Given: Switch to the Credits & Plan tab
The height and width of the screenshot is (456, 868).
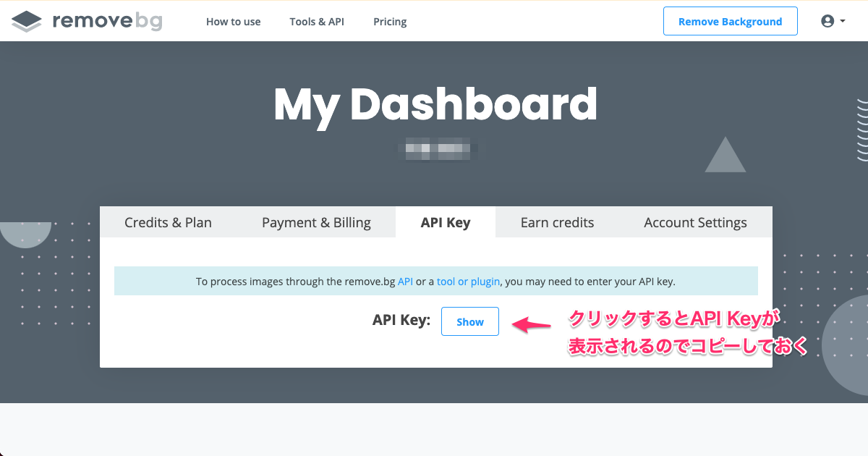Looking at the screenshot, I should 168,222.
